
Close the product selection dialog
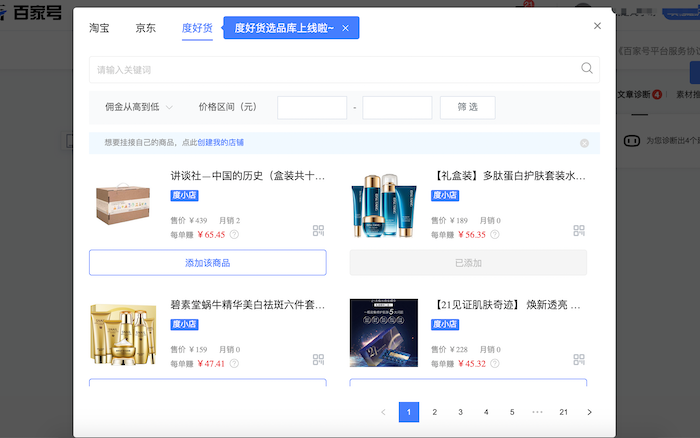tap(597, 26)
